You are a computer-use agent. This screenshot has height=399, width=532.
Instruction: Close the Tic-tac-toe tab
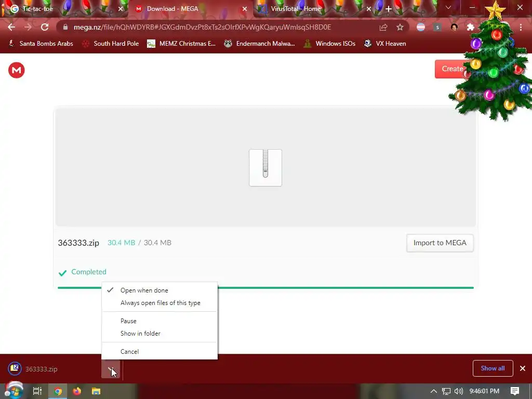[121, 9]
